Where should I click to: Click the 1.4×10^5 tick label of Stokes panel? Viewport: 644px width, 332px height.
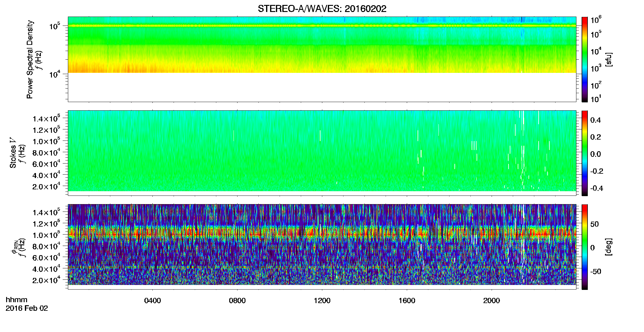pos(47,118)
